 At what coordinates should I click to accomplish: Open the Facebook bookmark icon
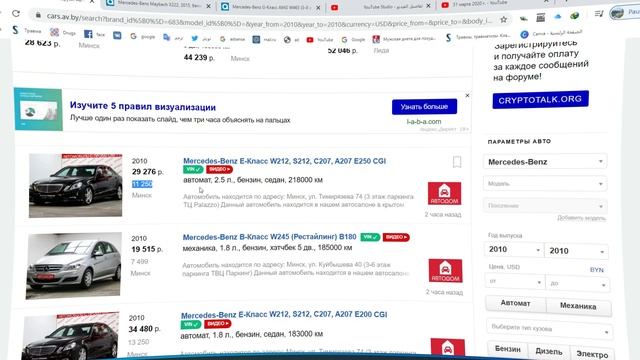88,34
